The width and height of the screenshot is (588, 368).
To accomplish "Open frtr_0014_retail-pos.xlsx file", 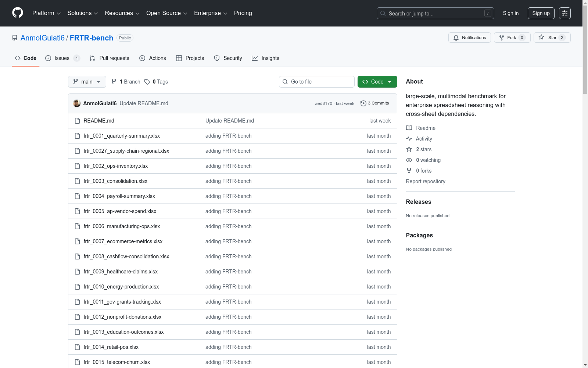I will tap(111, 347).
